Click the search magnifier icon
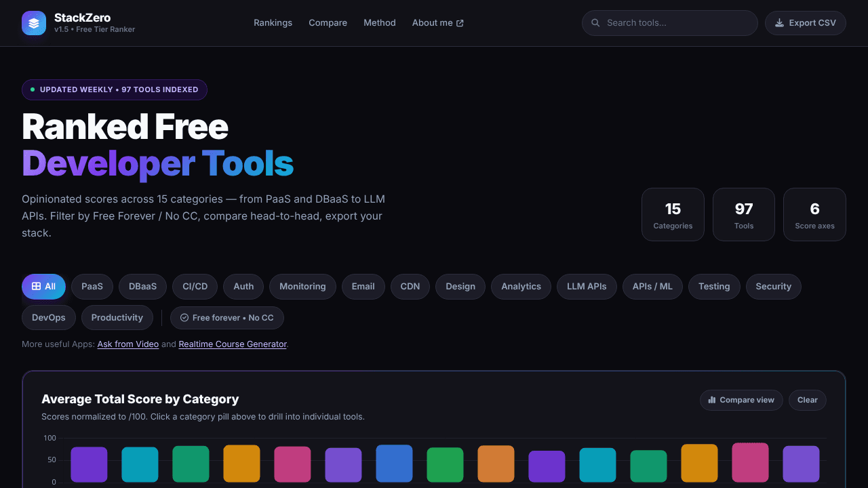Image resolution: width=868 pixels, height=488 pixels. pos(595,23)
